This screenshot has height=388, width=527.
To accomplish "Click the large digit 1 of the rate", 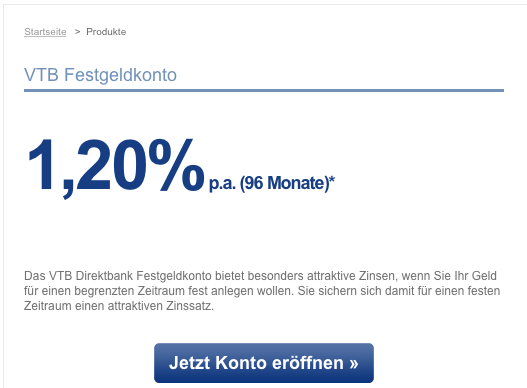I will pos(41,164).
